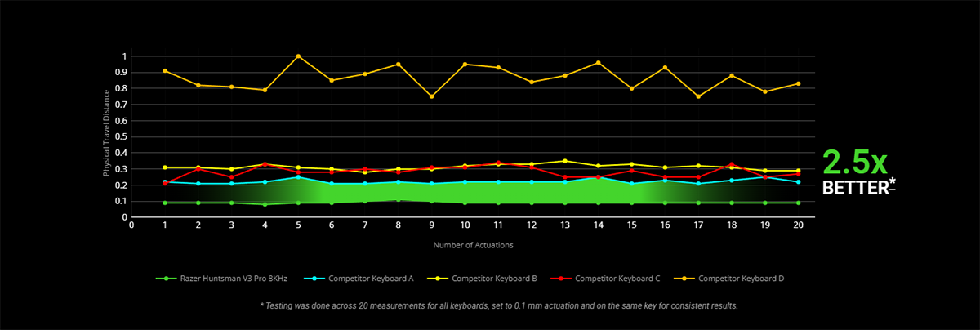The height and width of the screenshot is (330, 980).
Task: Select Keyboard A cyan point at actuation 5
Action: (x=298, y=176)
